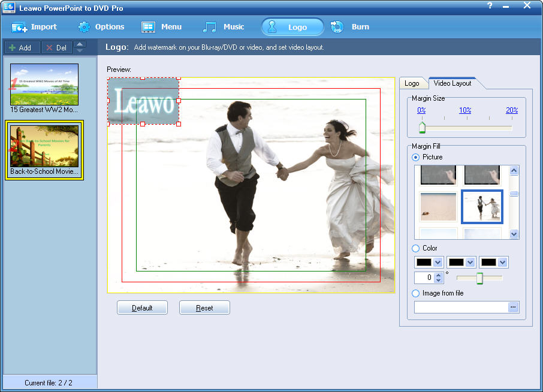This screenshot has height=392, width=543.
Task: Select the Picture margin fill option
Action: coord(416,157)
